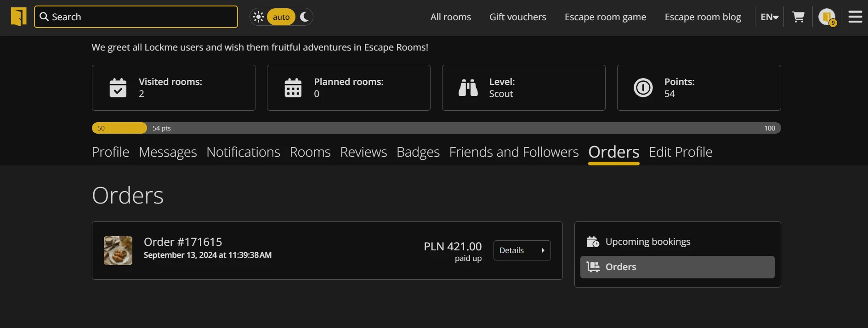868x328 pixels.
Task: Expand Details for Order #171615
Action: coord(522,250)
